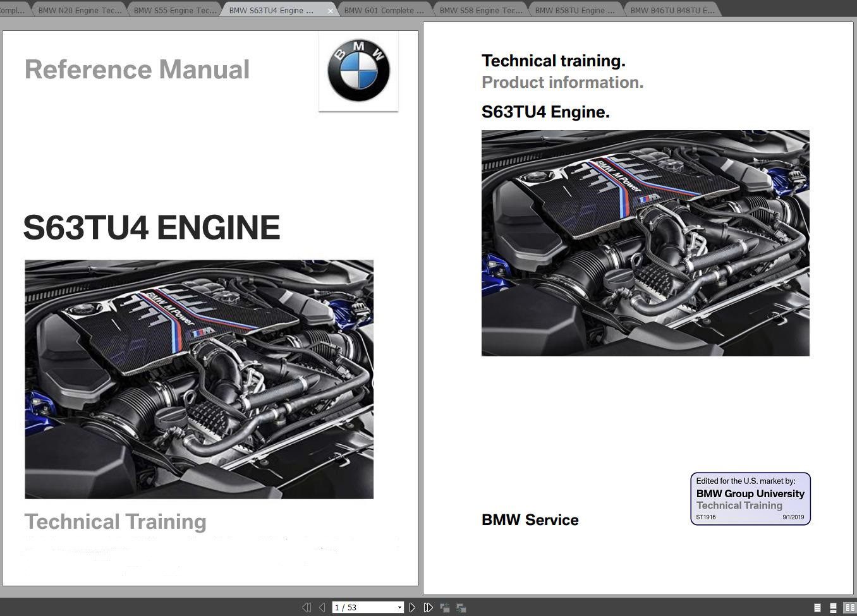Click the next view history icon
Screen dimensions: 857x616
pyautogui.click(x=461, y=607)
